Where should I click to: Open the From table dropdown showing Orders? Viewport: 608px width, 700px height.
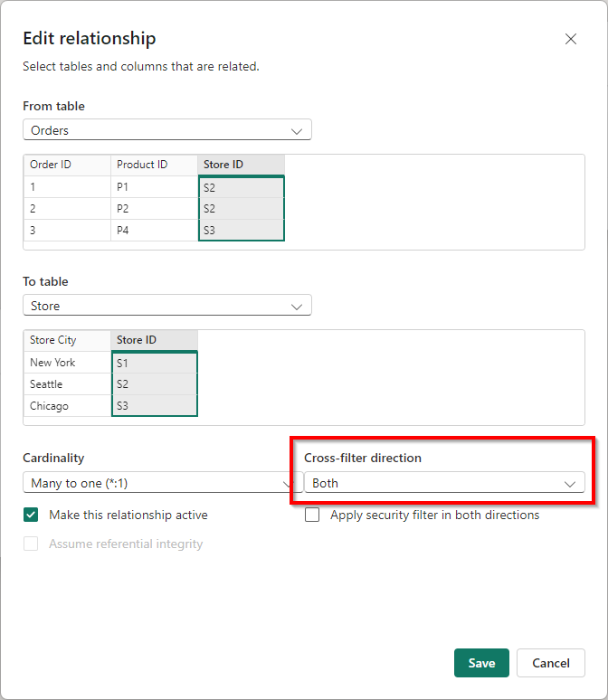point(166,130)
